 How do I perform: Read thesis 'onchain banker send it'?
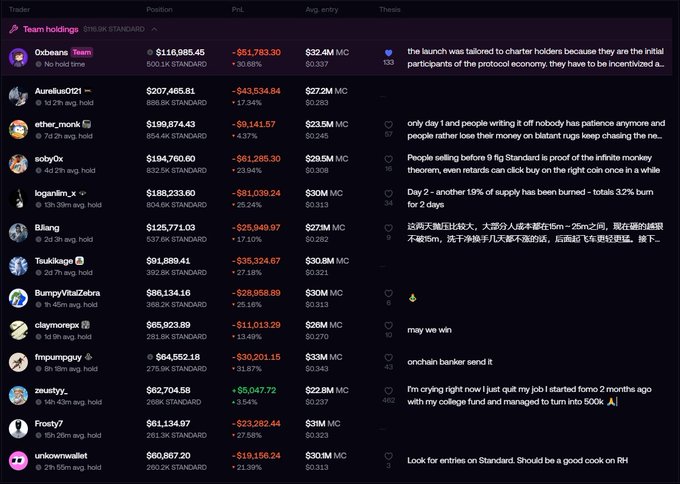(x=450, y=362)
